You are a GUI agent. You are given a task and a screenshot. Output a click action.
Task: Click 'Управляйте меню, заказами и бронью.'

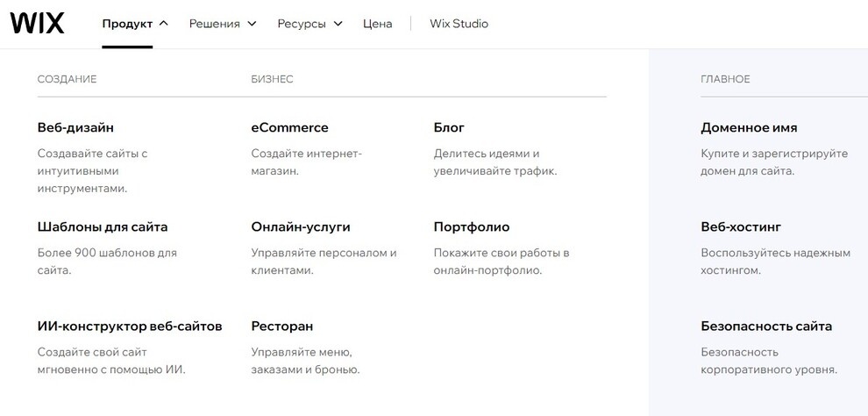[305, 361]
